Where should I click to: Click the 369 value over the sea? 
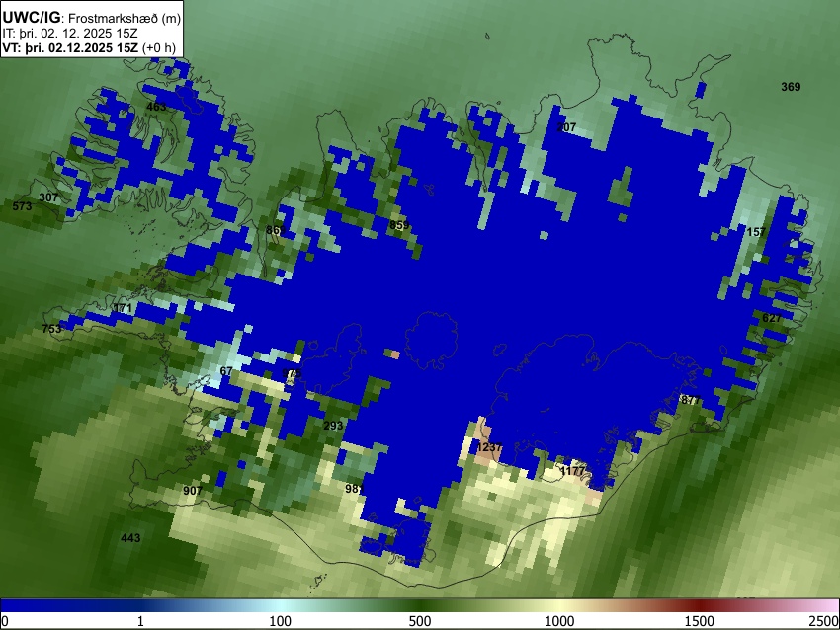791,87
